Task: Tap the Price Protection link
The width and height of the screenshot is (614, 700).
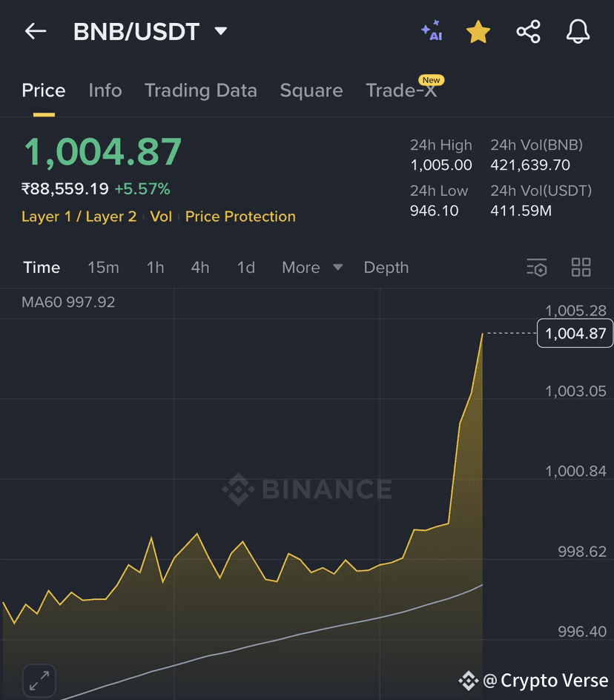Action: point(240,217)
